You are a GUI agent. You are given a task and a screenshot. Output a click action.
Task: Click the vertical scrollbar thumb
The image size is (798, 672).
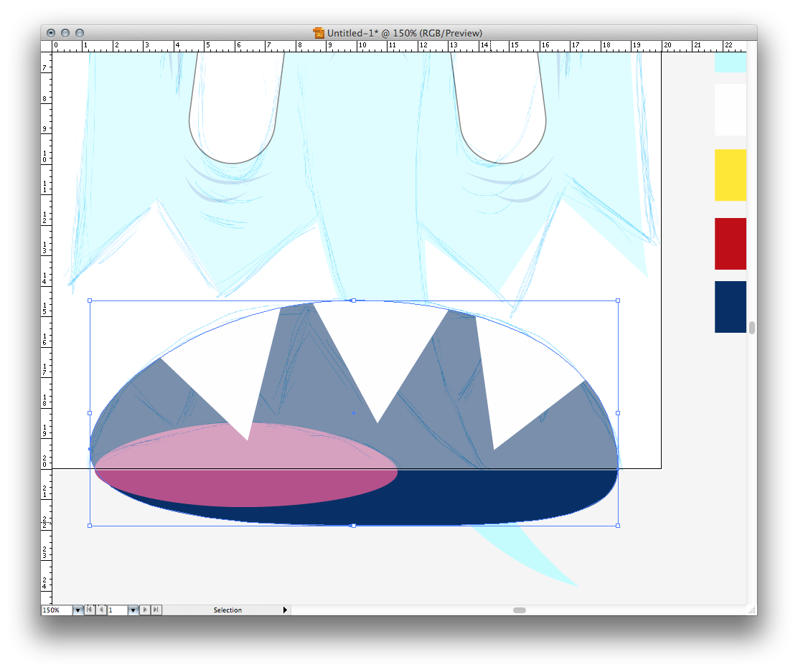pyautogui.click(x=752, y=328)
